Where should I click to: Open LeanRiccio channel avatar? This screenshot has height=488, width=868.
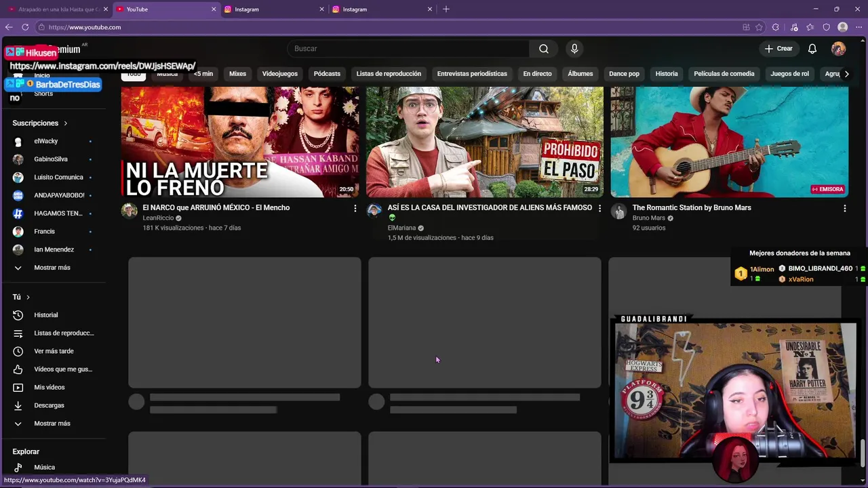130,211
